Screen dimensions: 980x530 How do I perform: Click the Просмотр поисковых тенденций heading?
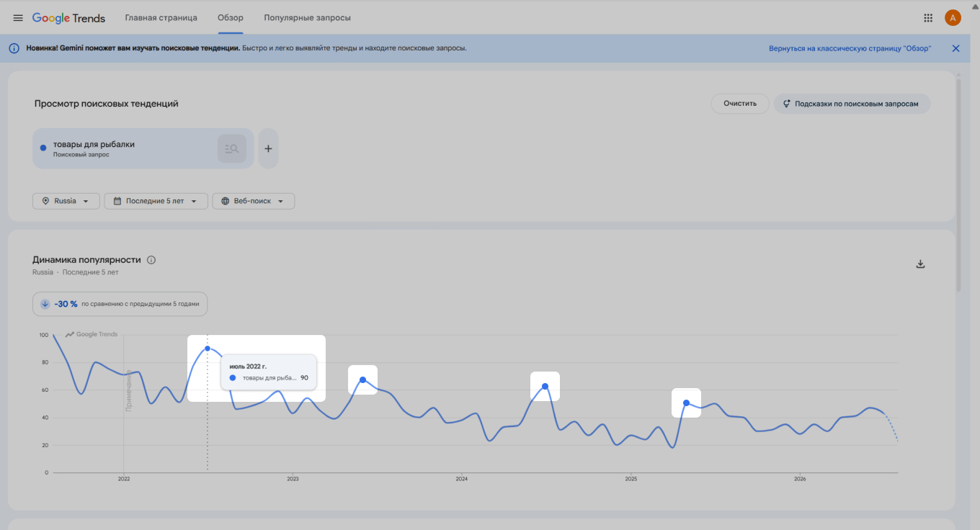click(x=107, y=104)
